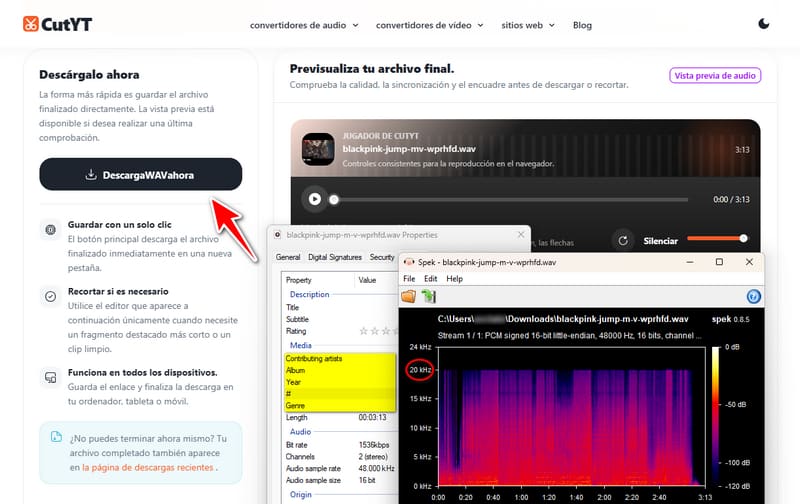Maximize the Spek window
The width and height of the screenshot is (800, 504).
pyautogui.click(x=719, y=262)
